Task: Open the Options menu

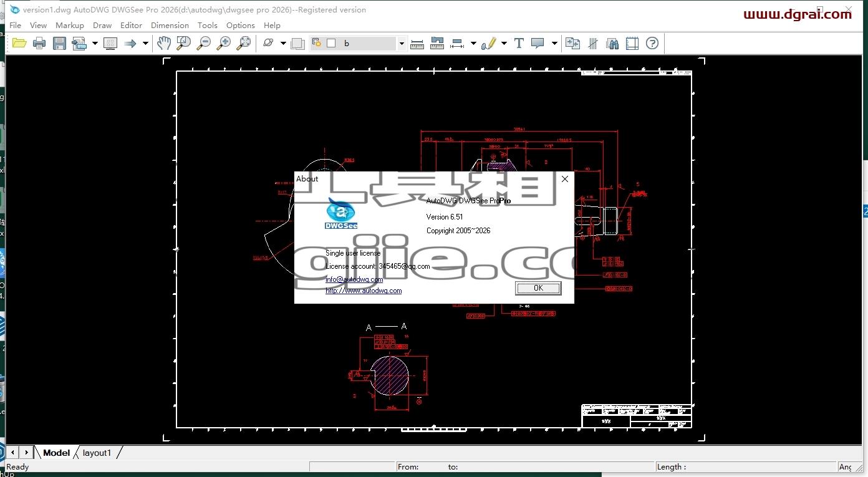Action: click(x=241, y=25)
